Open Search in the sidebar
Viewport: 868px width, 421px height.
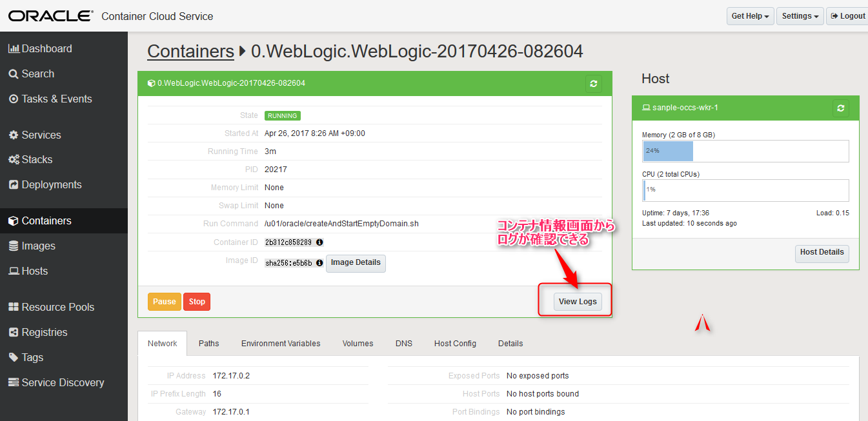[31, 73]
